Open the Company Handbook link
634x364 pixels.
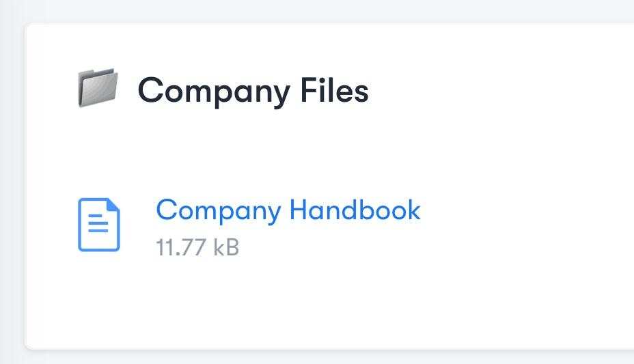coord(288,210)
